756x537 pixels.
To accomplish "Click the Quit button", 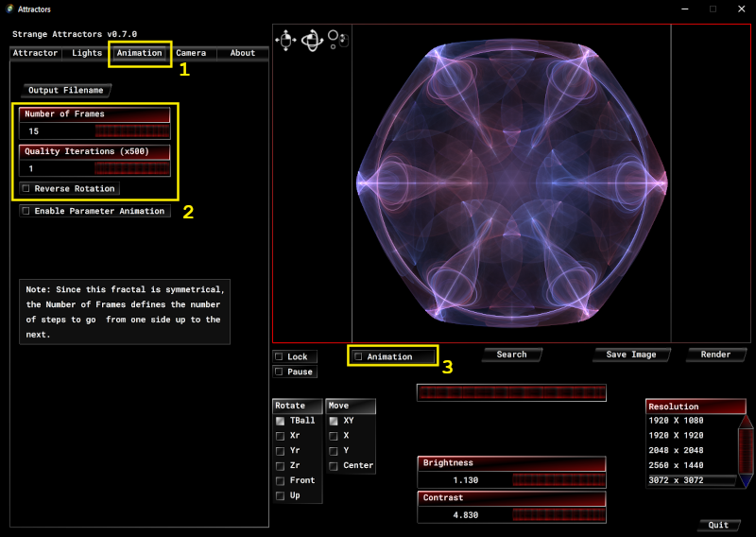I will coord(718,525).
